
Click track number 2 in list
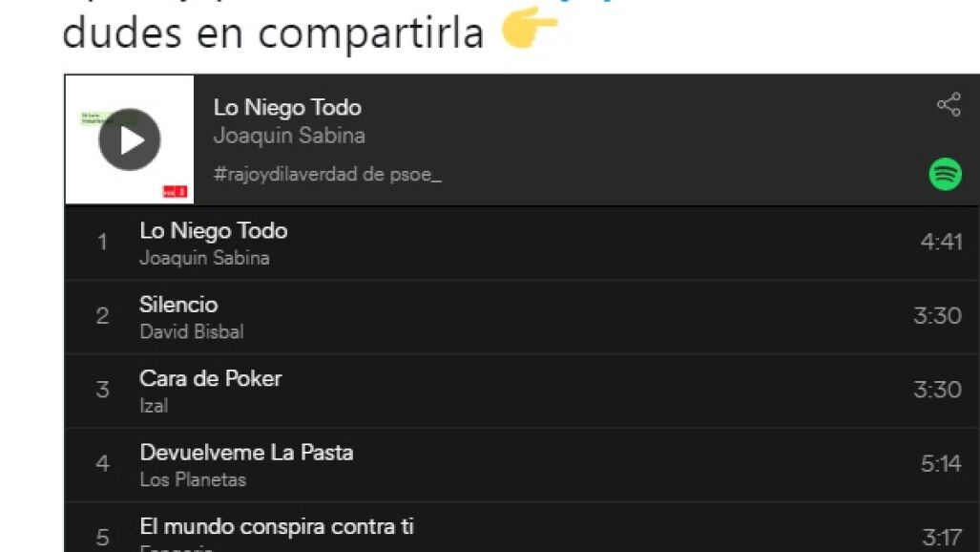(x=102, y=316)
